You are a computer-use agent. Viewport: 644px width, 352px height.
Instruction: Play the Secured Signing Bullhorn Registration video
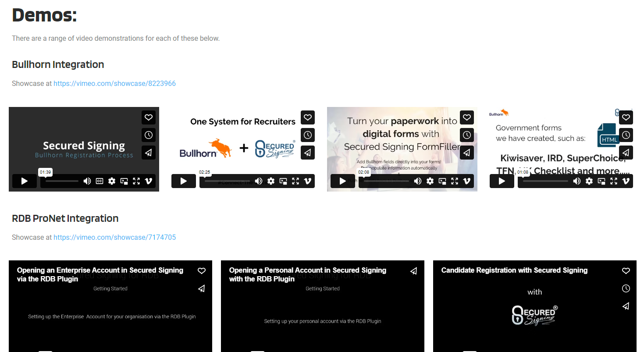coord(24,181)
